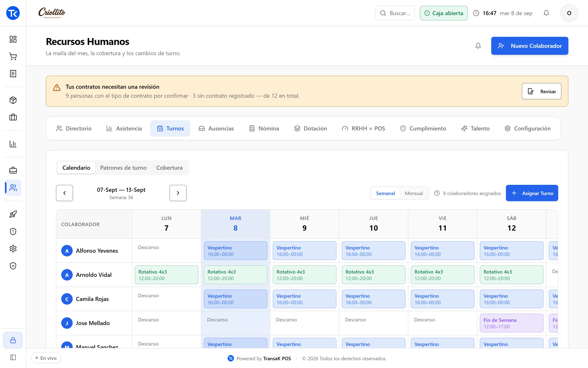Click the Buscar search field

pyautogui.click(x=395, y=13)
